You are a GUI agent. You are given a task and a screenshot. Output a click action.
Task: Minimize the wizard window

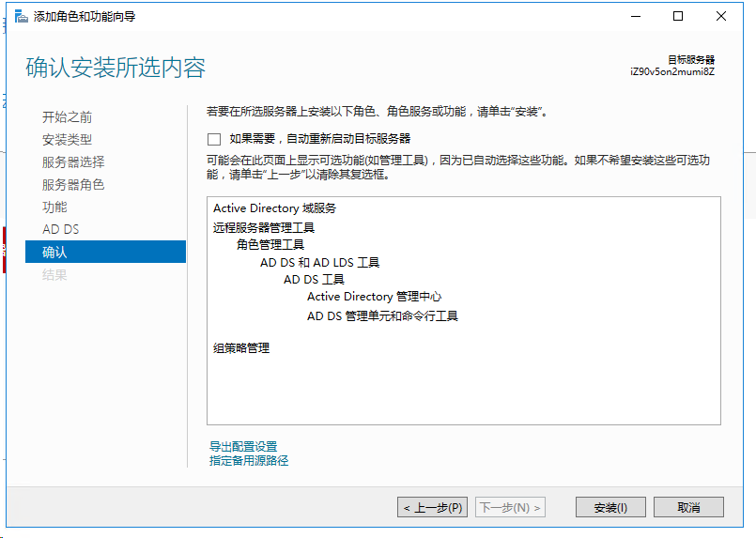tap(636, 16)
